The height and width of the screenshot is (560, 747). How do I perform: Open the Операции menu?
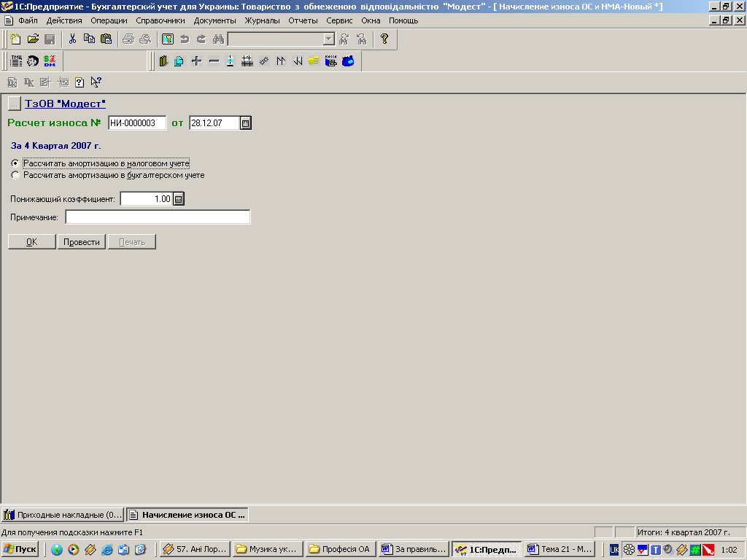[x=109, y=20]
